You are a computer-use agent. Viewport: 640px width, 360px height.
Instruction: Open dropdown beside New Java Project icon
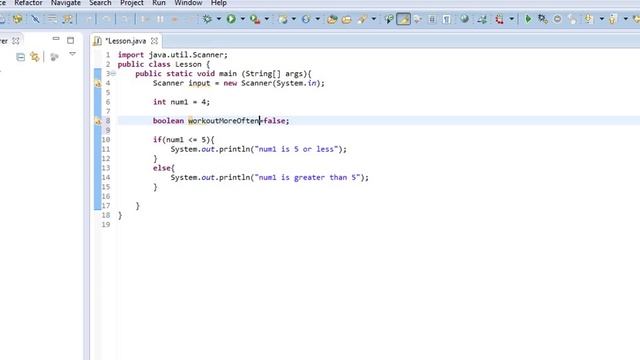[x=293, y=19]
